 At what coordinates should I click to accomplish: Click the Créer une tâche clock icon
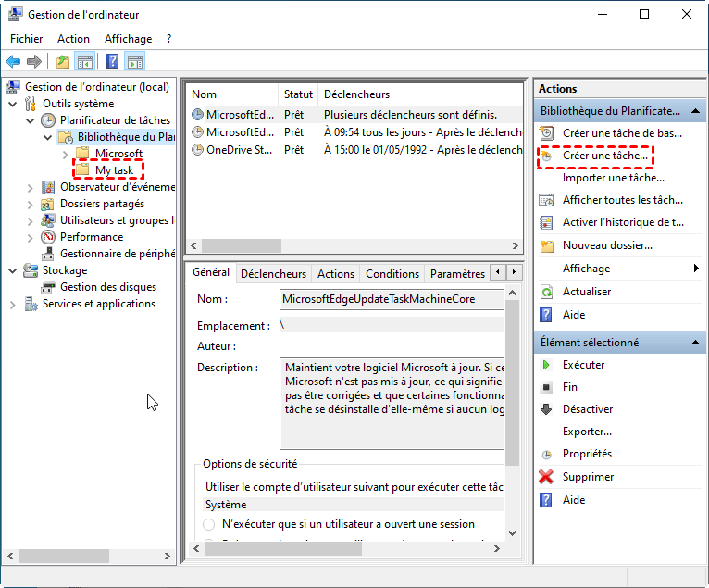point(547,156)
